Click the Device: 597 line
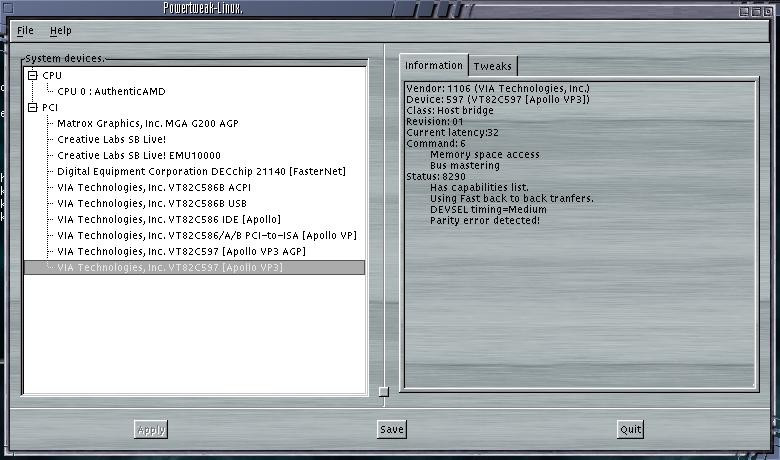This screenshot has height=460, width=780. click(498, 99)
